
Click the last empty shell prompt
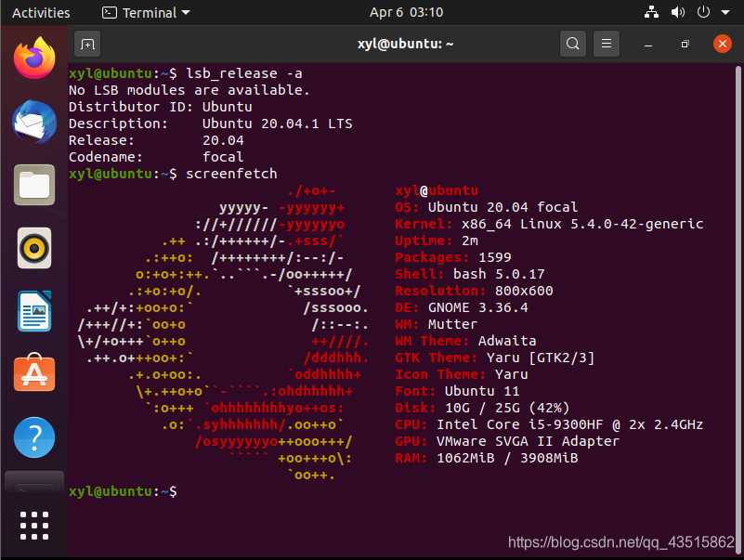click(x=123, y=491)
